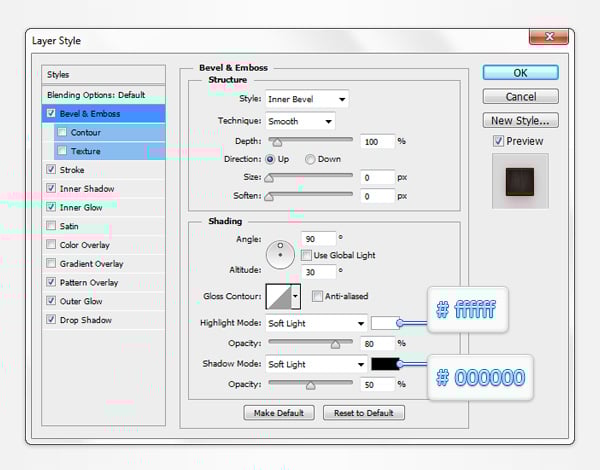
Task: Close the Layer Style dialog window
Action: point(548,40)
